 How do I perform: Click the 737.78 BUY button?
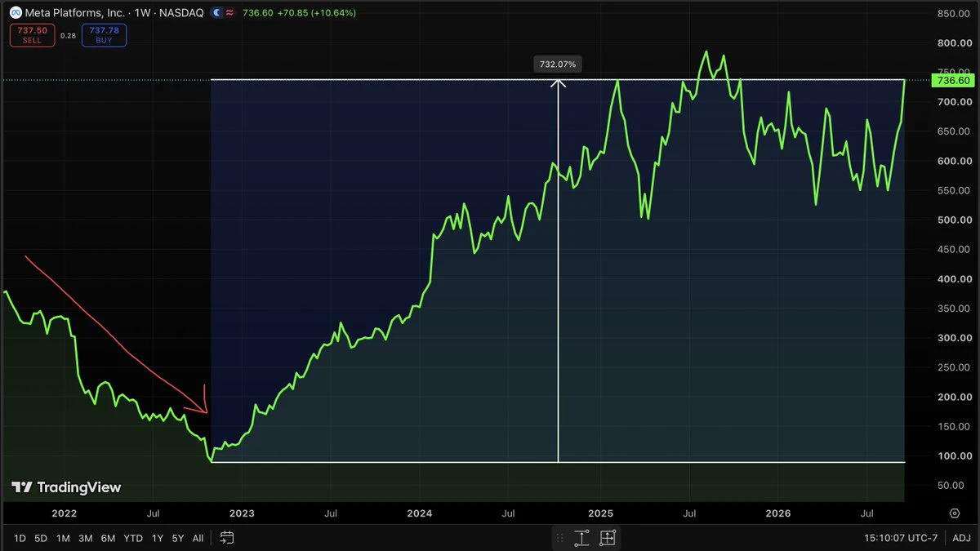(x=103, y=35)
